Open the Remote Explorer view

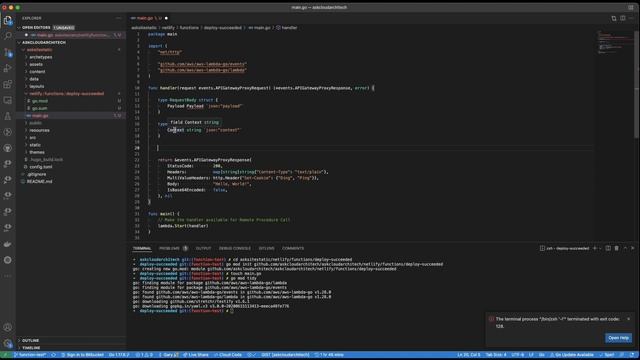coord(8,100)
